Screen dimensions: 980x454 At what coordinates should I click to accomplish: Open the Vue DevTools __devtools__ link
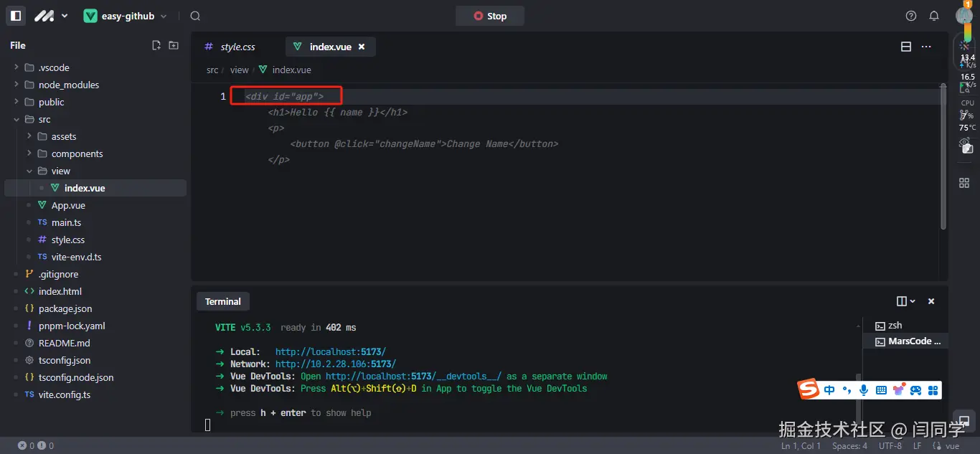pyautogui.click(x=414, y=377)
